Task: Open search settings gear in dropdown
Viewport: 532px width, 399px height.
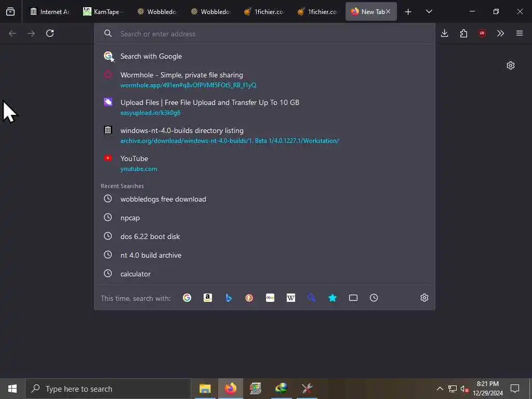Action: 424,298
